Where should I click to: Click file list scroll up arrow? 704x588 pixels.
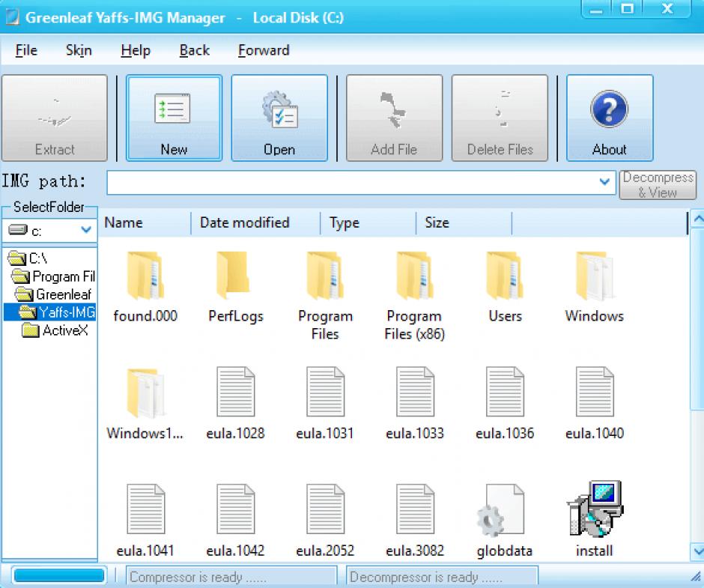pos(698,219)
